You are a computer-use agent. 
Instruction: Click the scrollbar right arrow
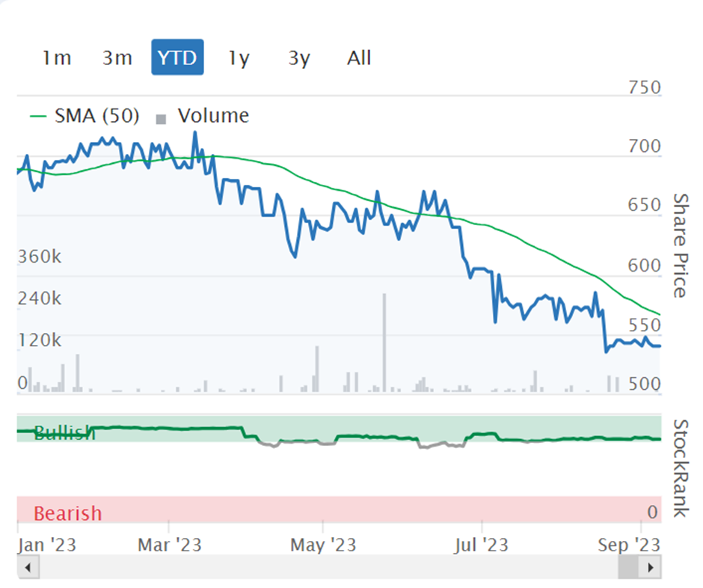point(651,567)
